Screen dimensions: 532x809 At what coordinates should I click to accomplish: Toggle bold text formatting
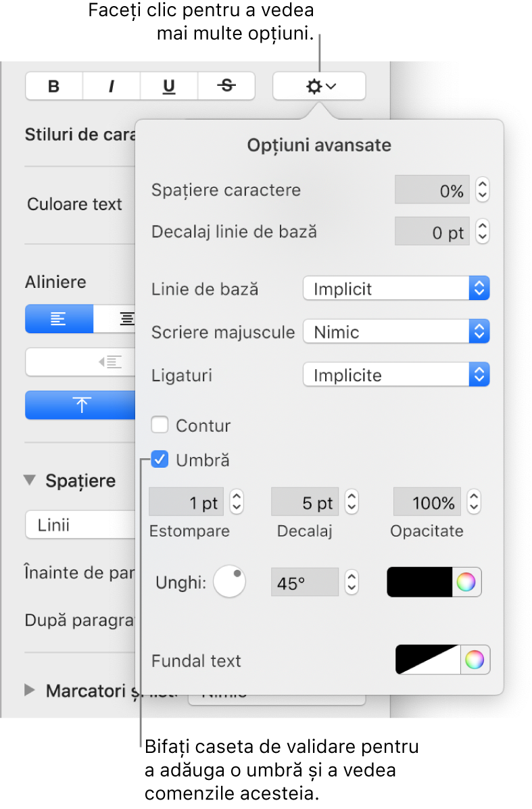click(54, 86)
